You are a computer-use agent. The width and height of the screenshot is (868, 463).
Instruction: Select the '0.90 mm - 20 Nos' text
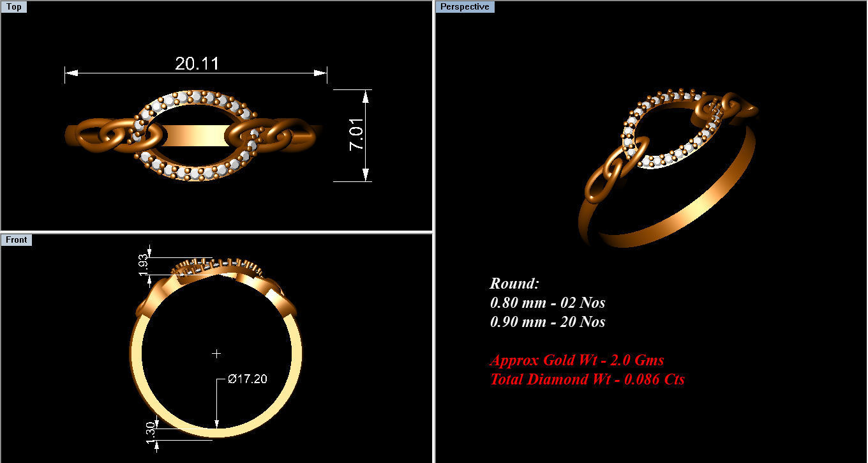coord(548,322)
